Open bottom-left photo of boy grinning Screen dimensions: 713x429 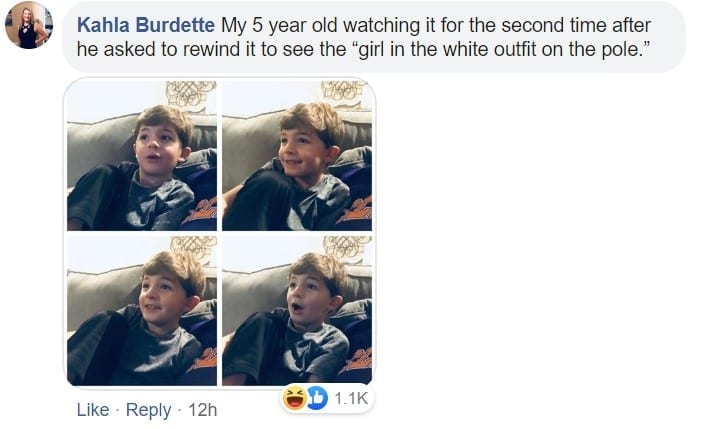[142, 311]
